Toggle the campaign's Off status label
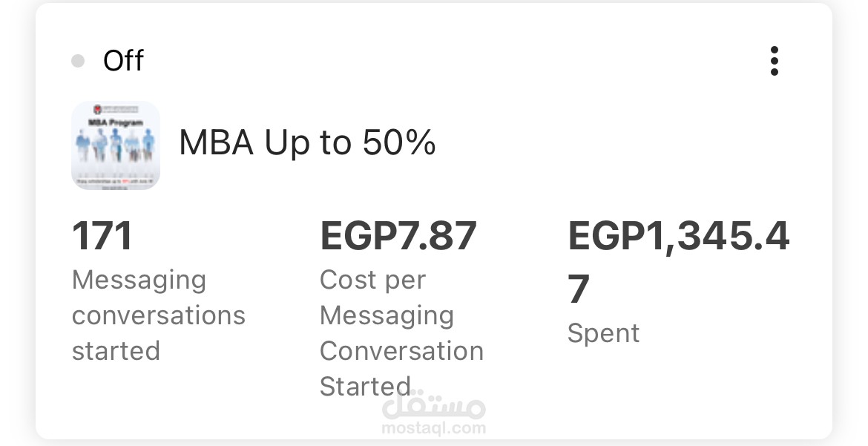 click(x=123, y=61)
